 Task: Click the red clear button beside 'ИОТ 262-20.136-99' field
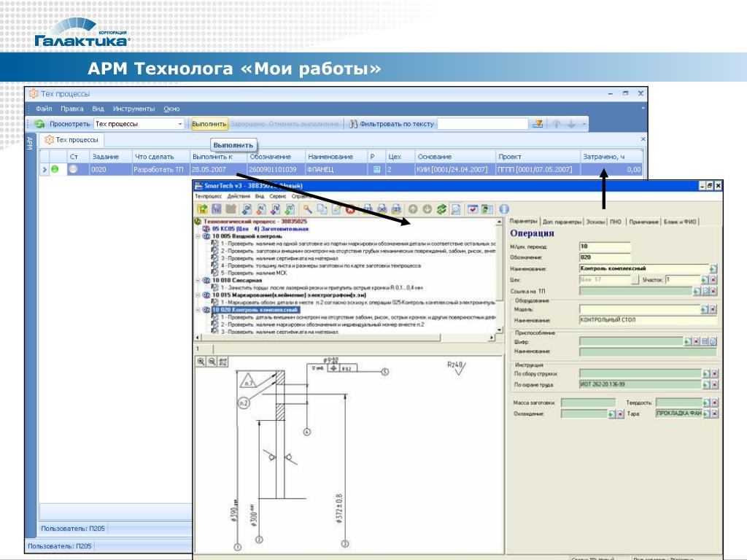714,385
